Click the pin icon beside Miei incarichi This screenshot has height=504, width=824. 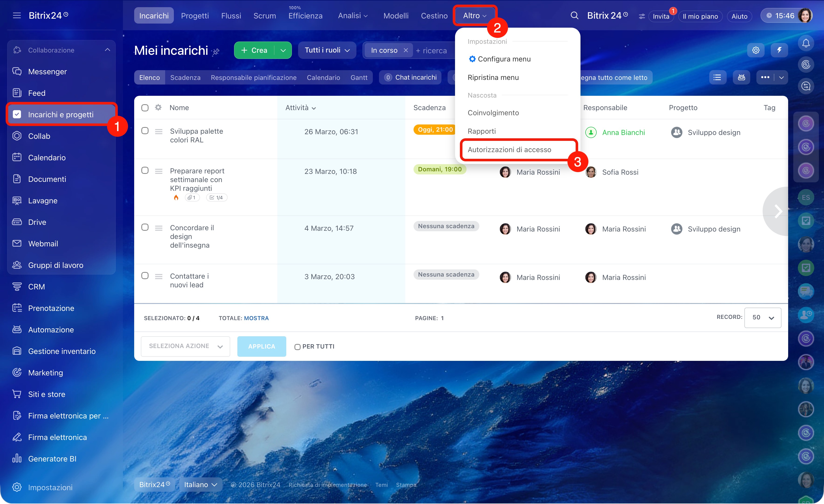pyautogui.click(x=216, y=51)
